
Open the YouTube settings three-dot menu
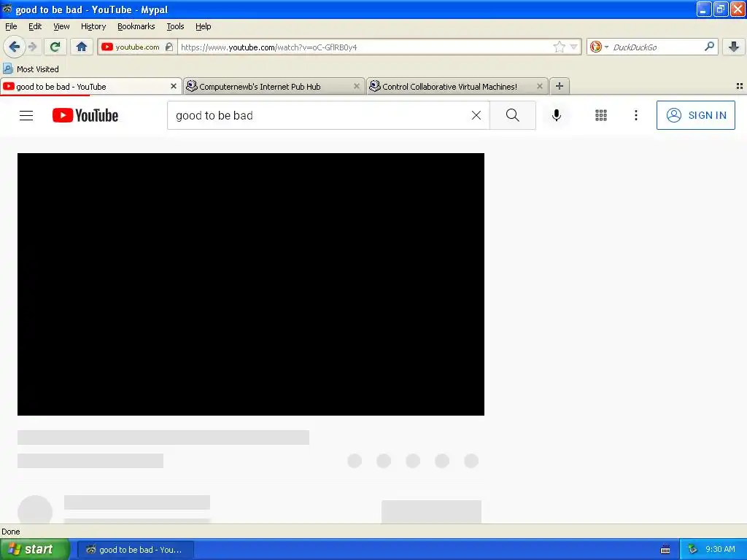pyautogui.click(x=635, y=115)
